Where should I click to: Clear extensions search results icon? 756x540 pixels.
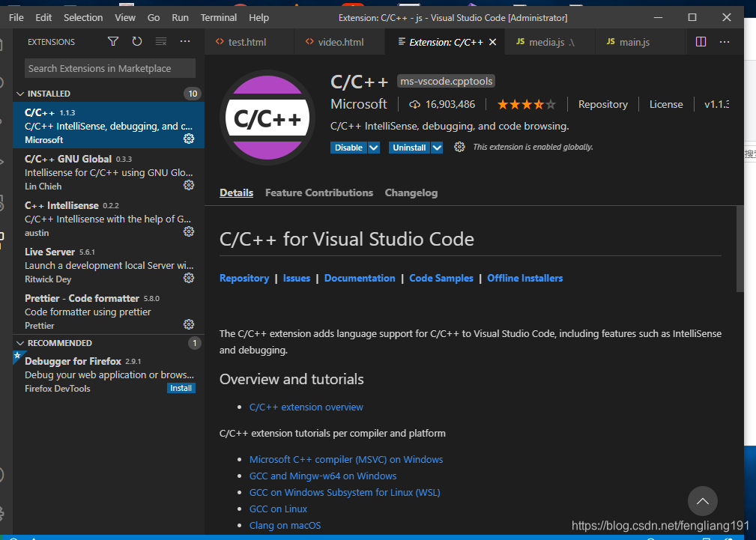(161, 41)
